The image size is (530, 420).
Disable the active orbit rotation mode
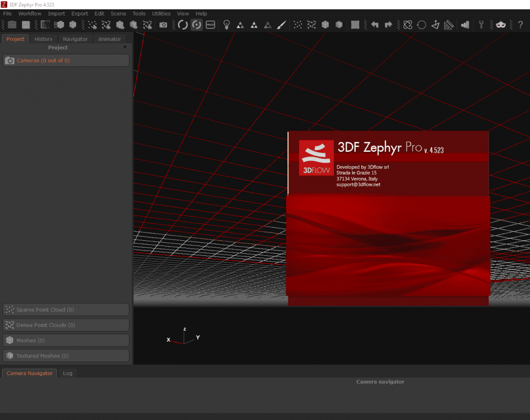196,24
